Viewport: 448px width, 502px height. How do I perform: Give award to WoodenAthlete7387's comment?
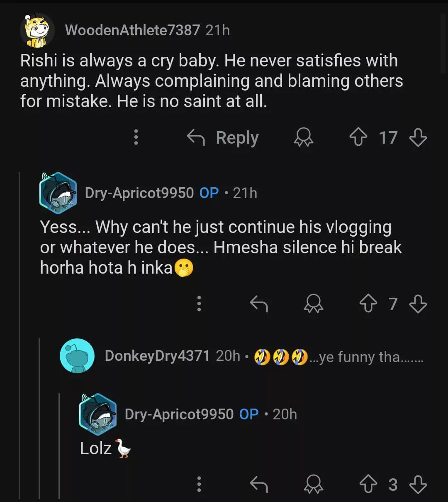[304, 137]
